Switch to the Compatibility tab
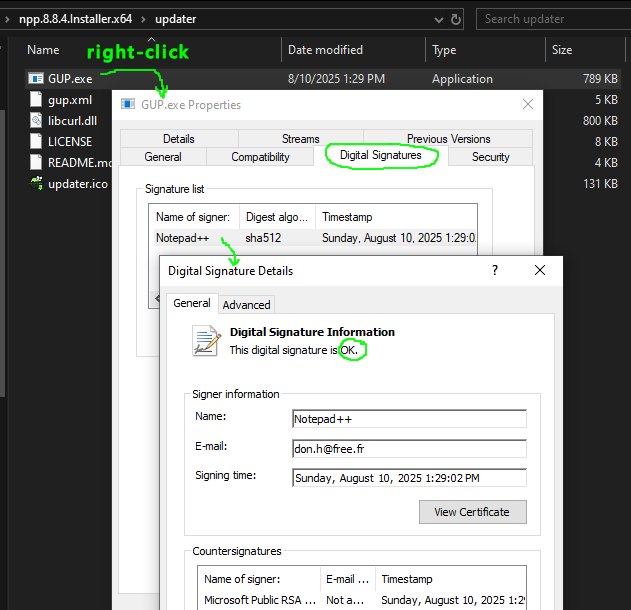This screenshot has height=610, width=631. 260,157
